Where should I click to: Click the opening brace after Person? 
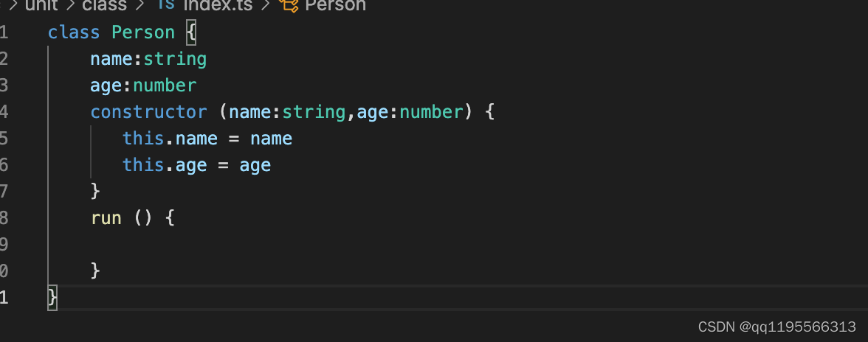(x=191, y=32)
